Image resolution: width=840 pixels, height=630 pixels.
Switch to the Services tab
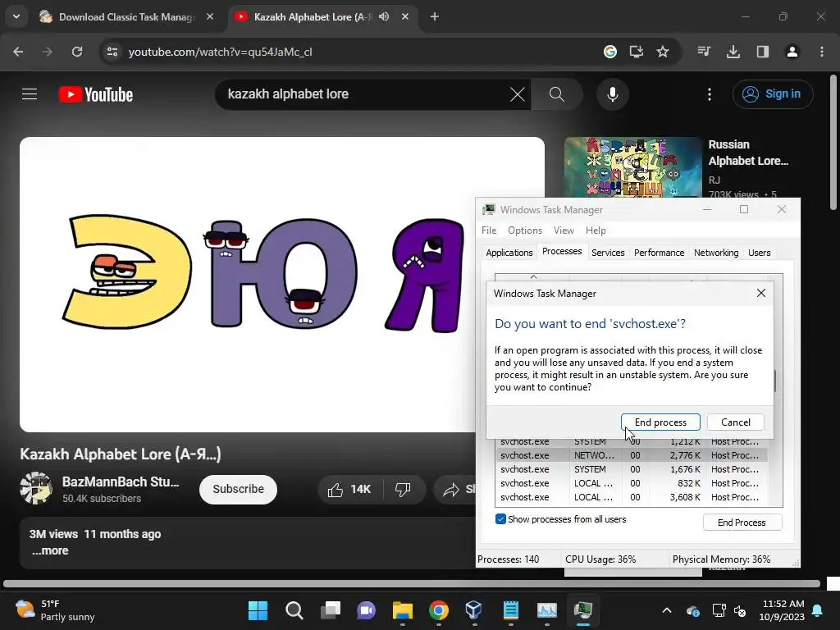pos(608,253)
